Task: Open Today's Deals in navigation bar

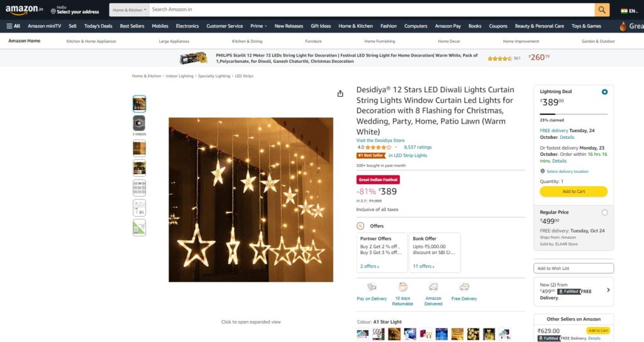Action: point(98,26)
